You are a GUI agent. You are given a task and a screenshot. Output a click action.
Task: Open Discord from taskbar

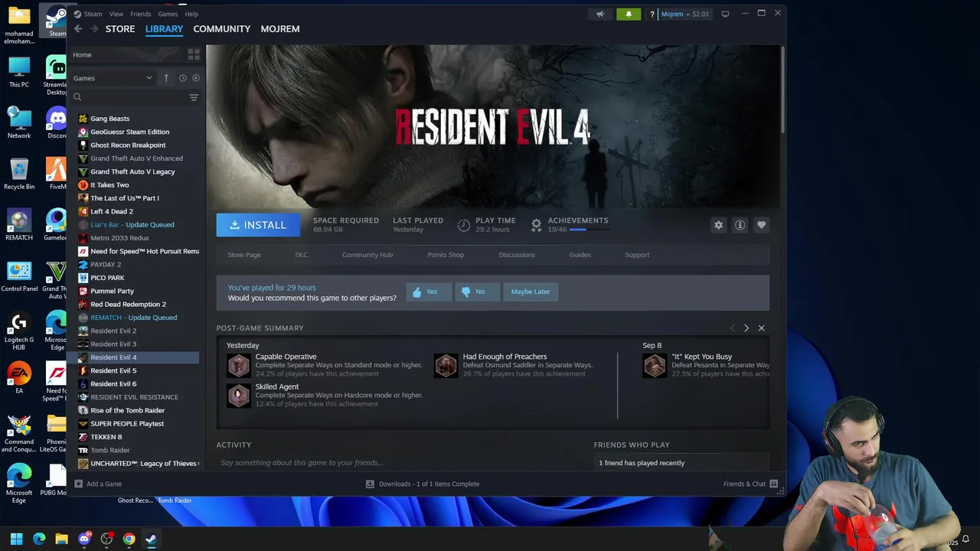click(x=84, y=539)
